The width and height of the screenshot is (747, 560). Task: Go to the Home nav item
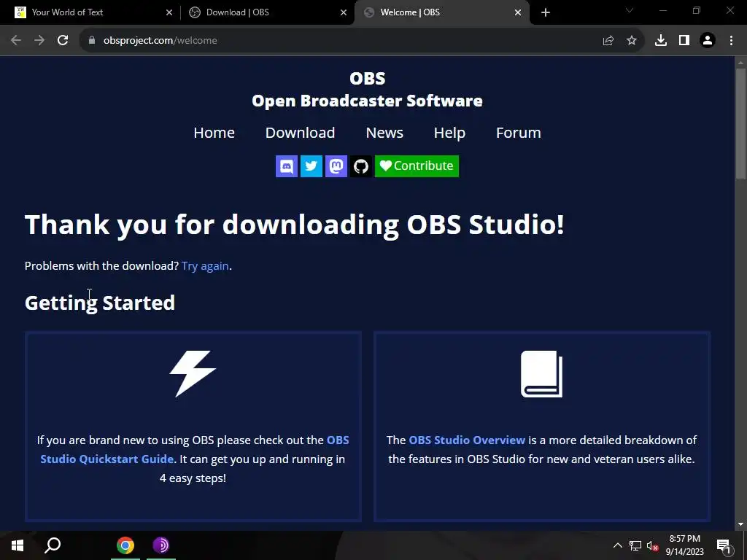[214, 133]
